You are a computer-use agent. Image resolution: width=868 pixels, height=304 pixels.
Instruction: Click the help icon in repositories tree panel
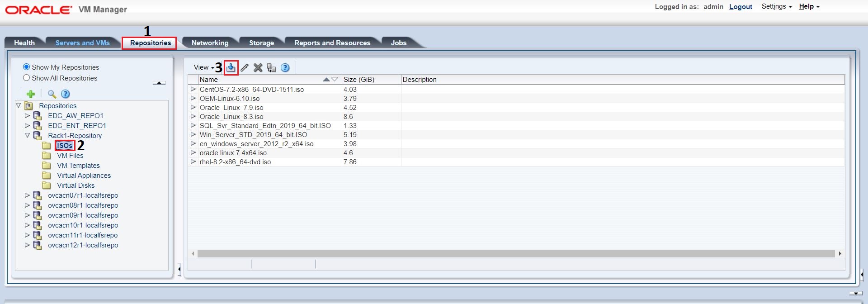point(66,94)
